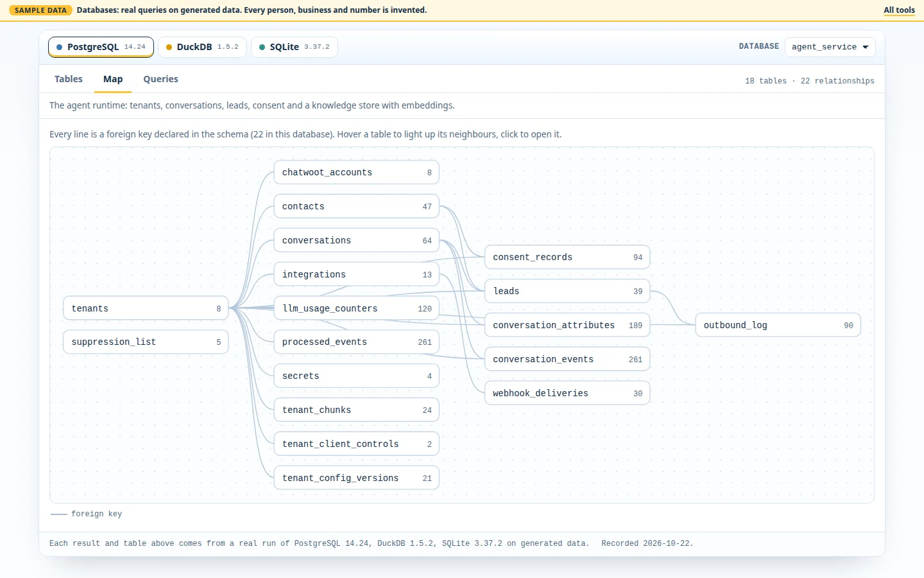
Task: Open the suppression_list table node
Action: pyautogui.click(x=146, y=342)
